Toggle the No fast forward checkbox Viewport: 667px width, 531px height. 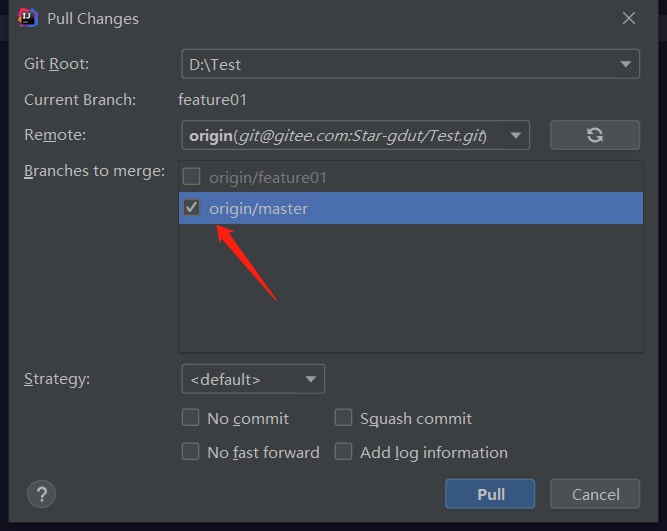pyautogui.click(x=191, y=452)
